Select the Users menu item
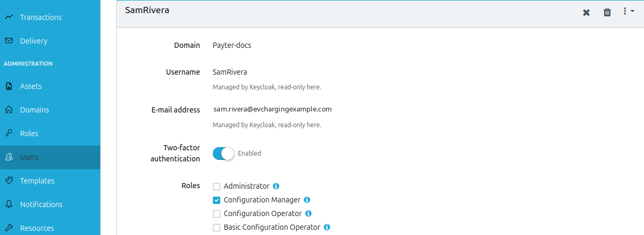The image size is (644, 235). pos(50,157)
